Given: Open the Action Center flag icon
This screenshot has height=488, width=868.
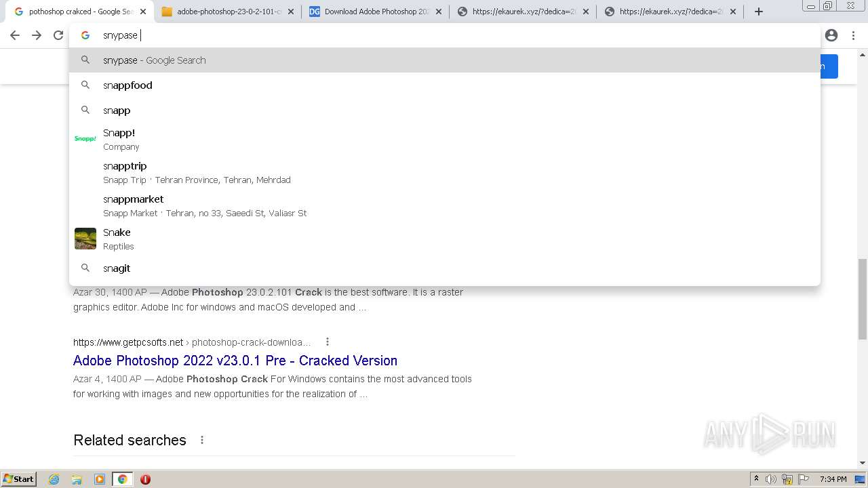Looking at the screenshot, I should (803, 479).
